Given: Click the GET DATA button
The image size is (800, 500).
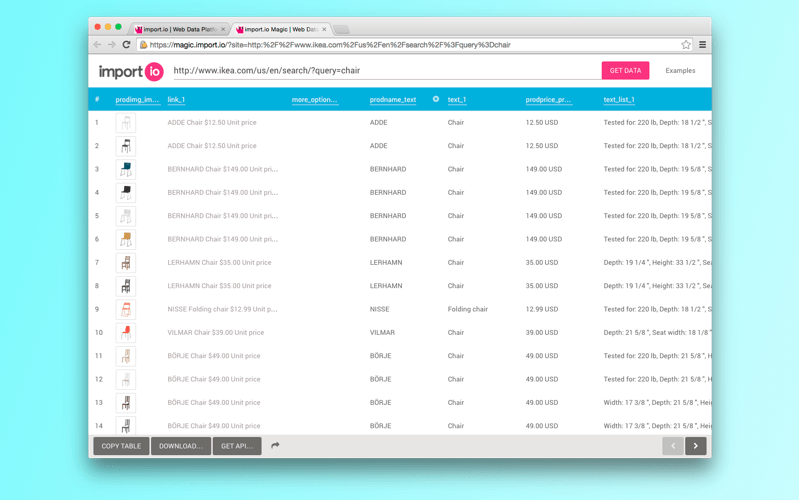Looking at the screenshot, I should point(626,70).
